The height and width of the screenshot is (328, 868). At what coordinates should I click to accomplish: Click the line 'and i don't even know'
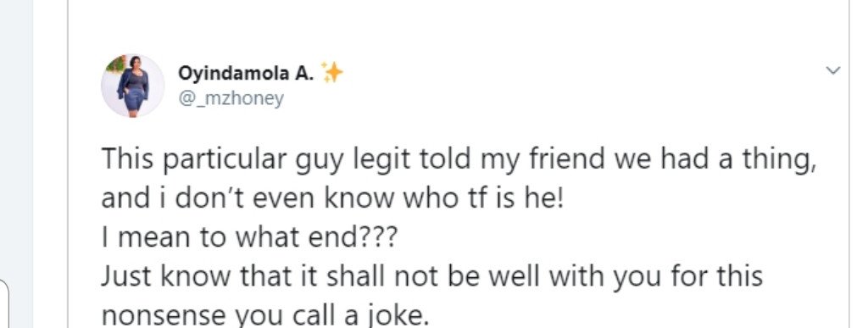pos(332,198)
